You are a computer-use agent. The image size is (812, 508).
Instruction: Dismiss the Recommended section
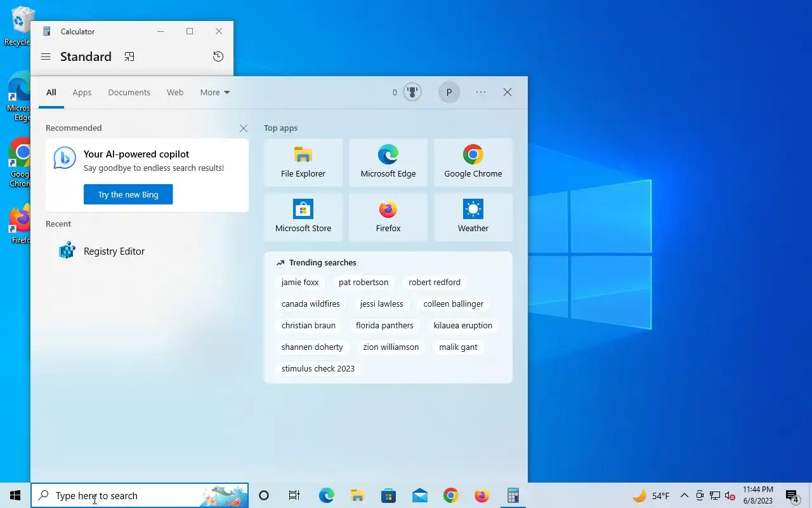tap(244, 128)
